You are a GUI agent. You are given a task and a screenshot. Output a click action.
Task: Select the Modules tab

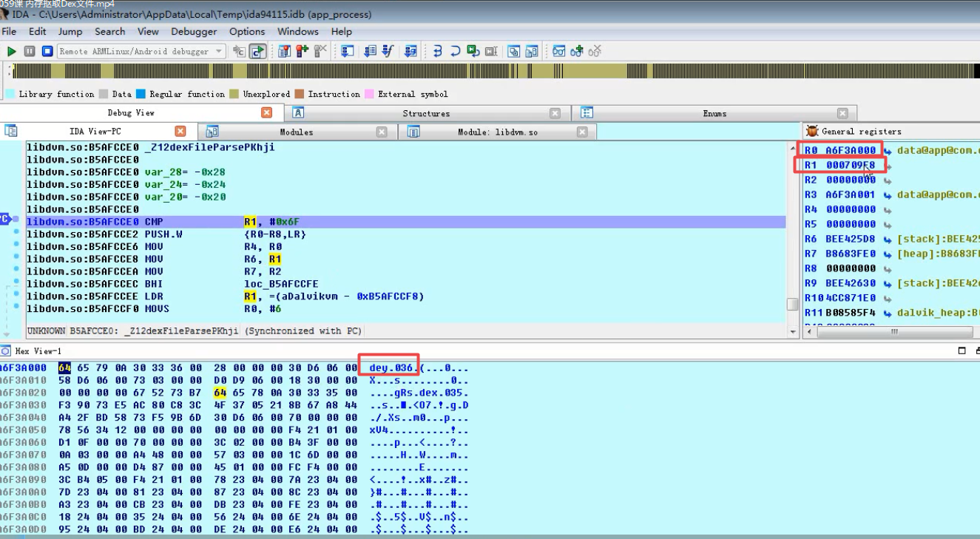(296, 132)
